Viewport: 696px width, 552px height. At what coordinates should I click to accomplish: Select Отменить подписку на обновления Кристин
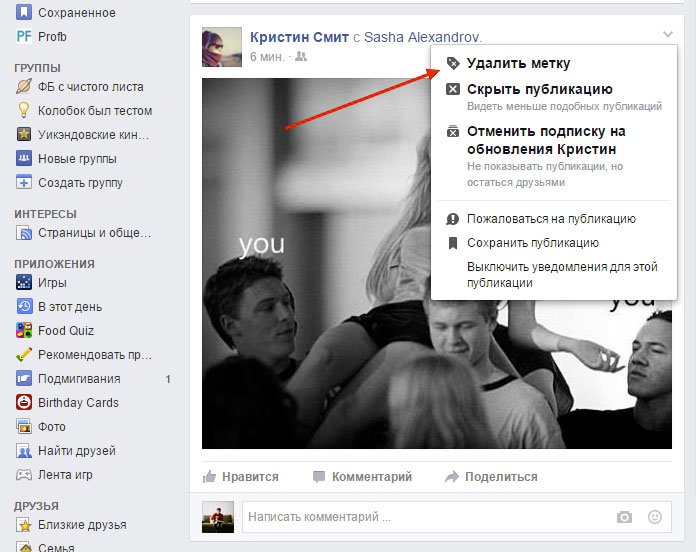(546, 140)
